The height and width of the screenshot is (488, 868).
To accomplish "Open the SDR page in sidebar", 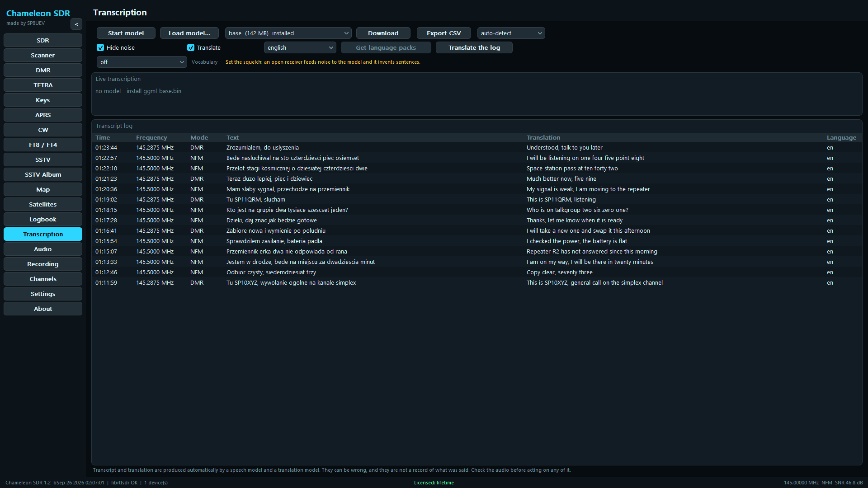I will pos(43,40).
